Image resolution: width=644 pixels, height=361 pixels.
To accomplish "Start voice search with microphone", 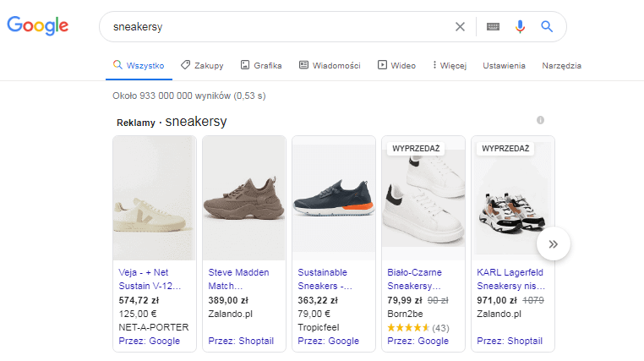I will coord(520,26).
